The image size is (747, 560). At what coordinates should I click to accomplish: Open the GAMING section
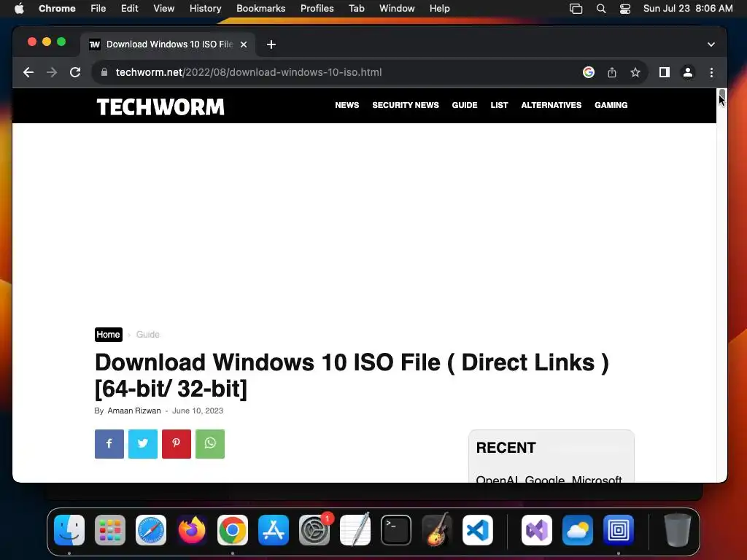pos(611,105)
